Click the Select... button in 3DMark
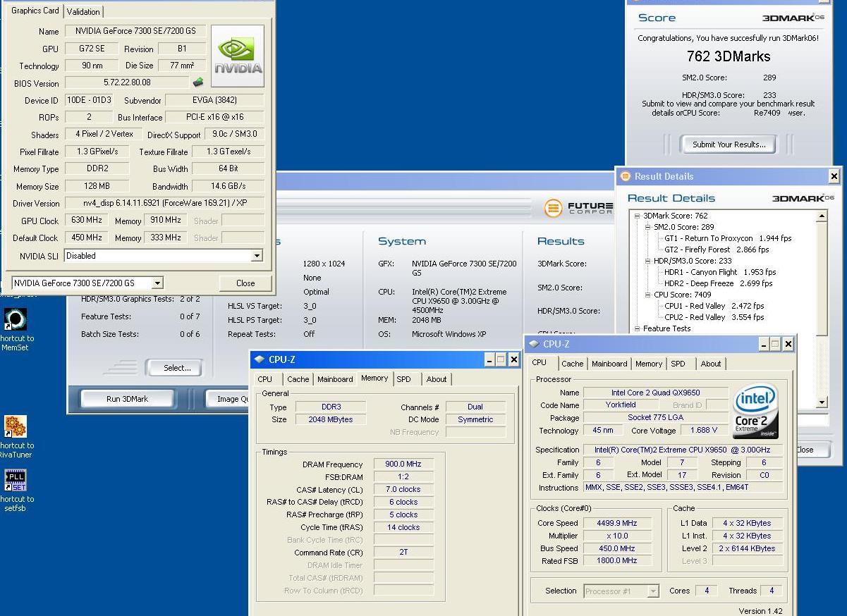This screenshot has height=616, width=847. [177, 368]
